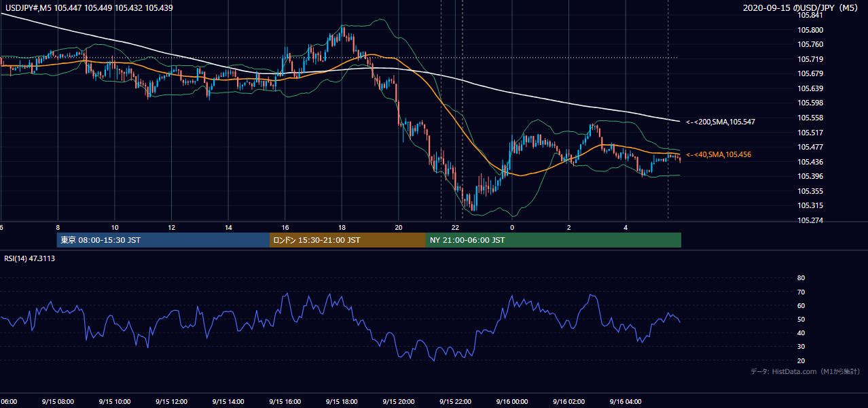Click the 200,SMA,105.547 indicator label
The height and width of the screenshot is (408, 868).
(x=720, y=122)
